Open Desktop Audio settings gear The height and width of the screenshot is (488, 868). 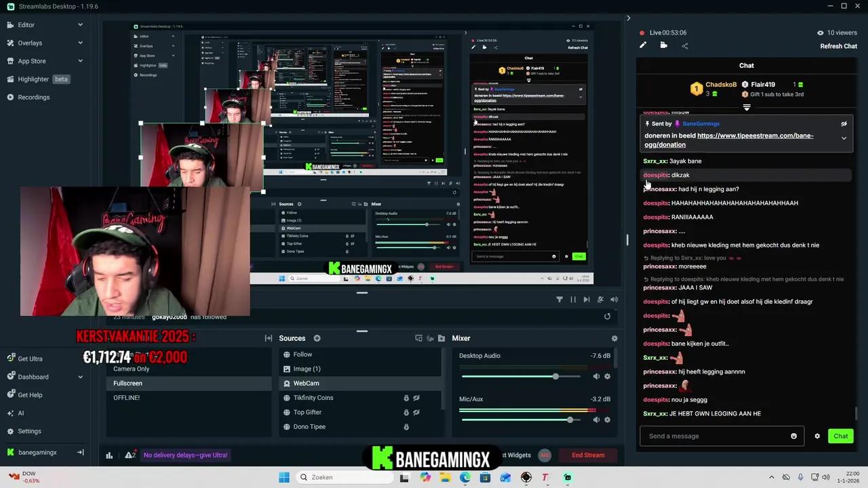click(x=607, y=377)
